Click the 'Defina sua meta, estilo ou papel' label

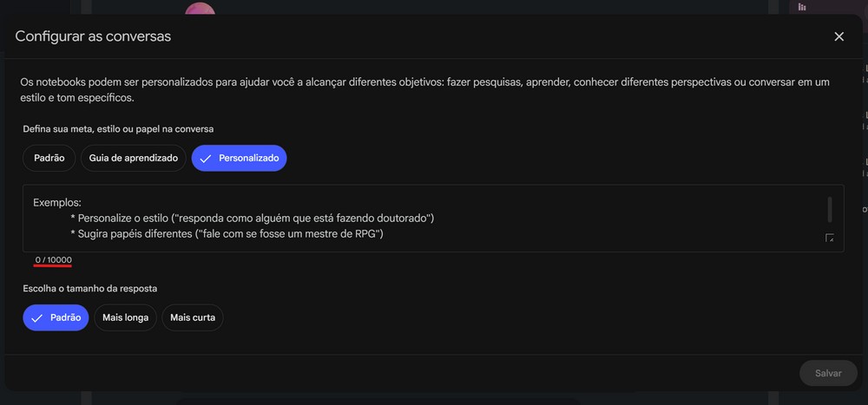[x=118, y=128]
